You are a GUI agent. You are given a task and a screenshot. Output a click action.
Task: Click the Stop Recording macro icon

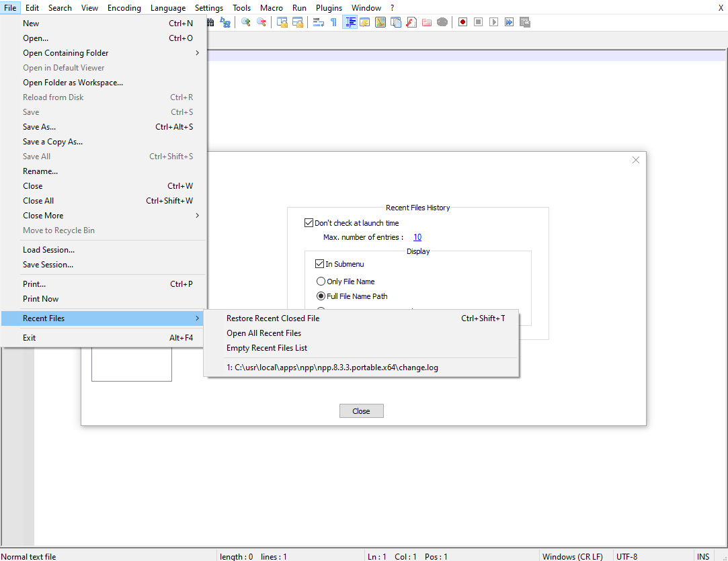click(x=478, y=22)
